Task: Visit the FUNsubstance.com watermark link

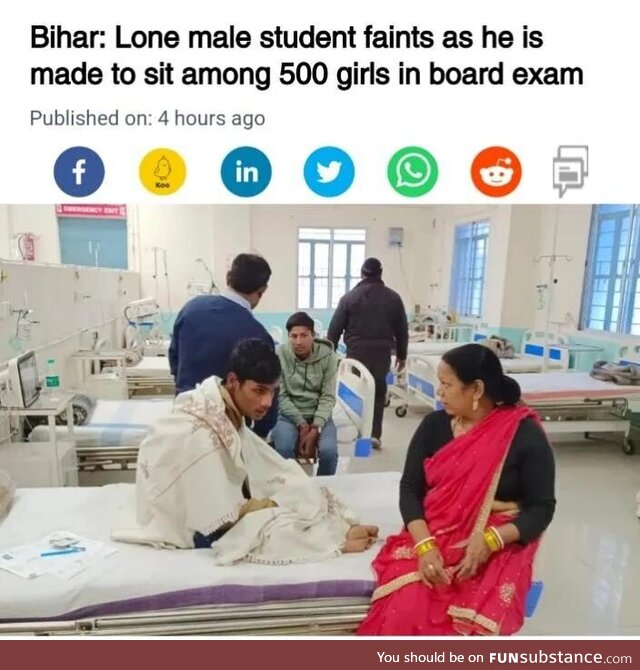Action: pos(560,657)
